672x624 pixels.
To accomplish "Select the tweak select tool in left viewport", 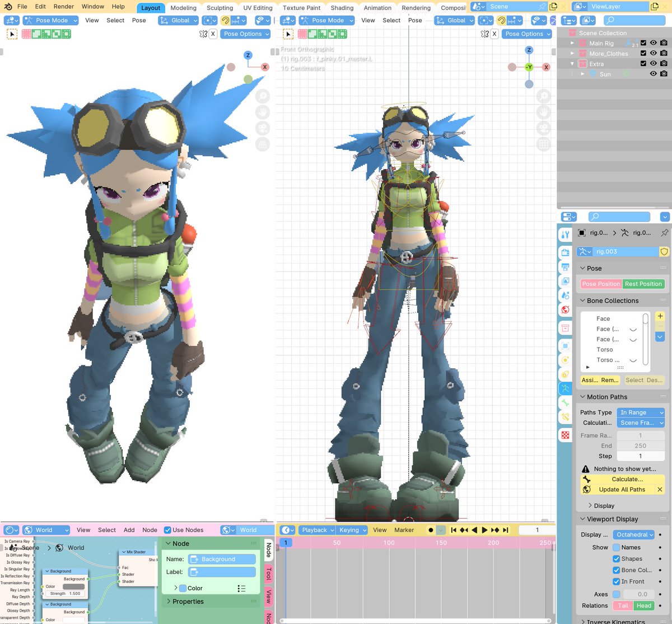I will [x=12, y=34].
